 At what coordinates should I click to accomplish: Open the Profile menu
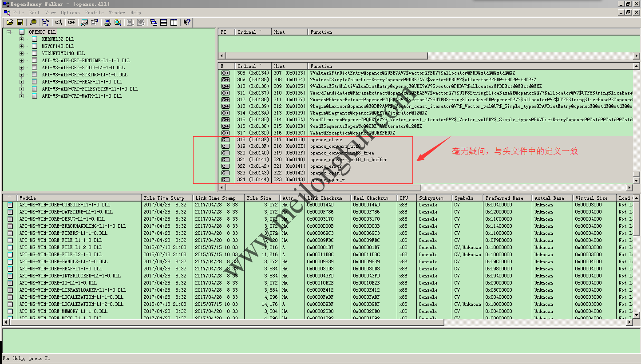tap(94, 12)
